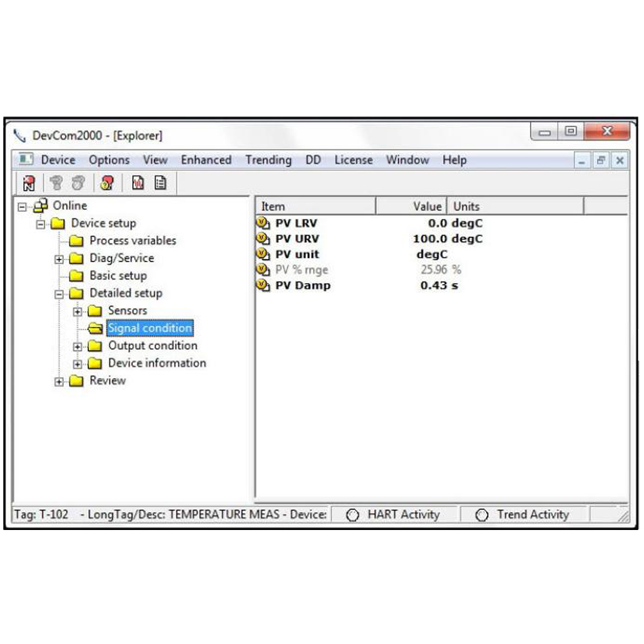Collapse the Device setup node
644x644 pixels.
40,224
